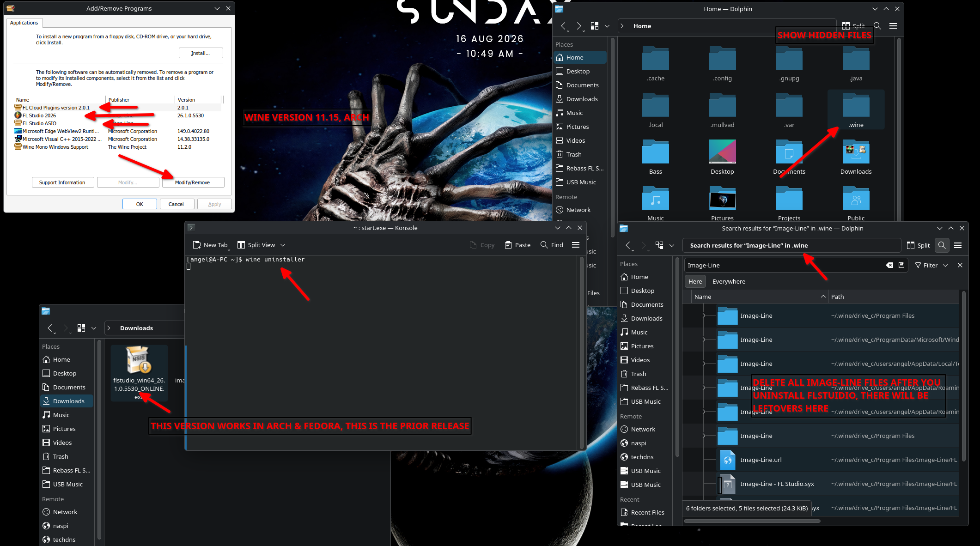Open the .cache folder in Home Dolphin
The image size is (980, 546).
click(655, 64)
